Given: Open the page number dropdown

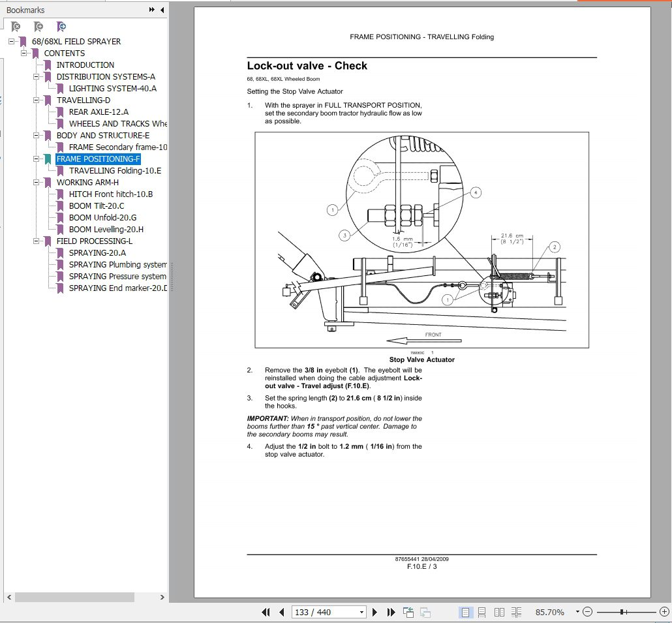Looking at the screenshot, I should click(361, 613).
